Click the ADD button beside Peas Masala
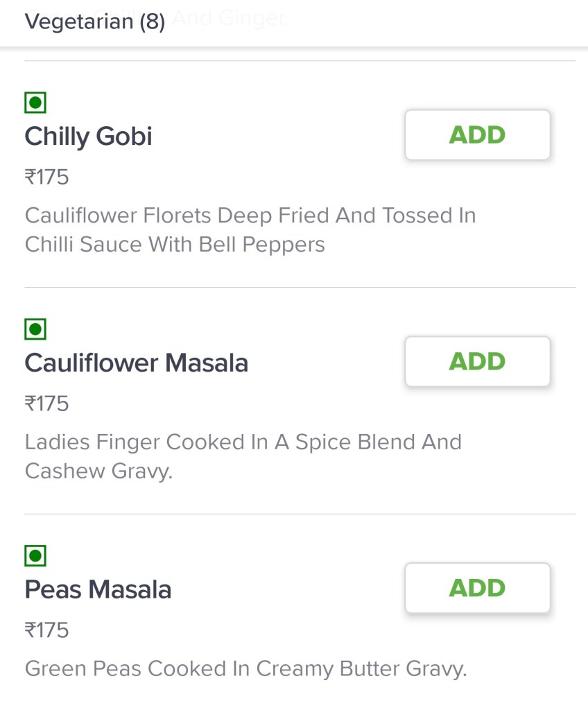Screen dimensions: 588x710 pos(477,588)
